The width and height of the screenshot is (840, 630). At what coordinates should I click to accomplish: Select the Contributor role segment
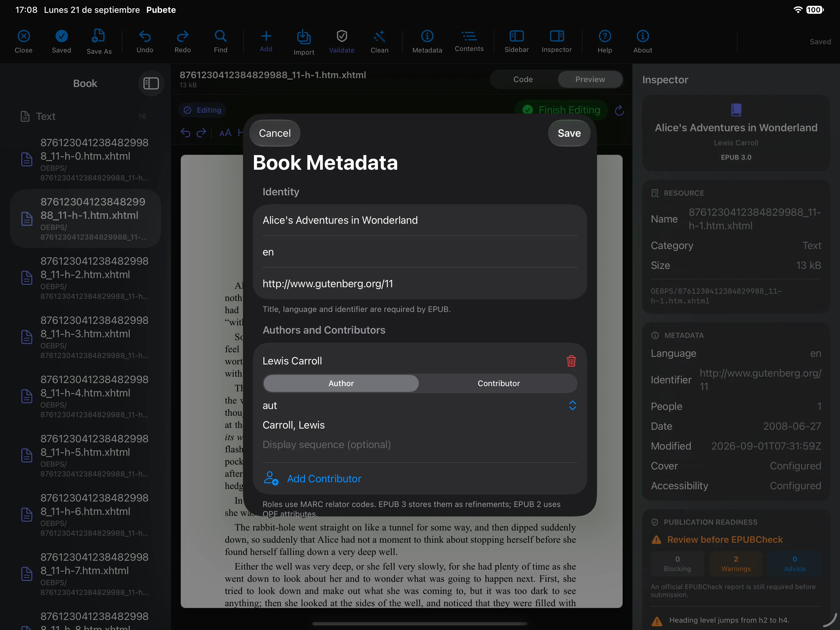[x=498, y=383]
